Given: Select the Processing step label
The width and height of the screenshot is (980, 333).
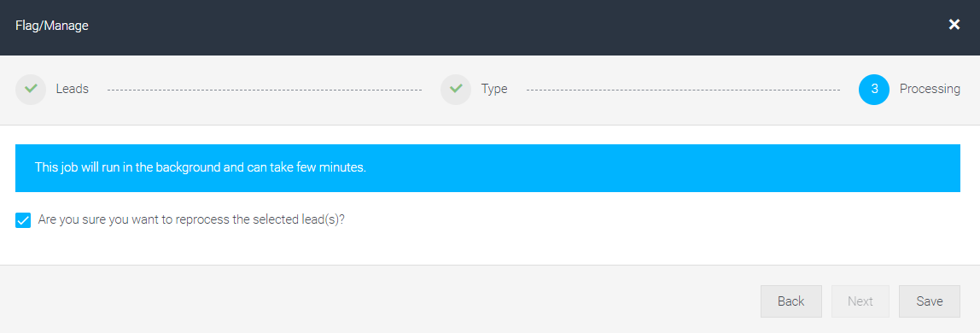Looking at the screenshot, I should [930, 90].
